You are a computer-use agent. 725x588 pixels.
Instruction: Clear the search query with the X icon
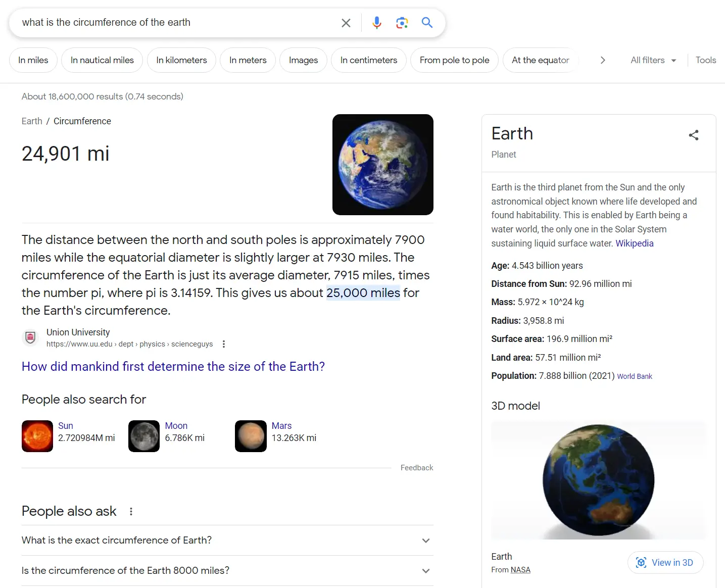[x=346, y=23]
